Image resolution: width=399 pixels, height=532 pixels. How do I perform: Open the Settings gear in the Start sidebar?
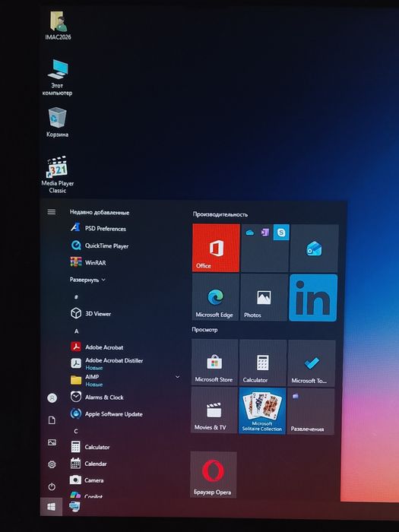coord(52,464)
